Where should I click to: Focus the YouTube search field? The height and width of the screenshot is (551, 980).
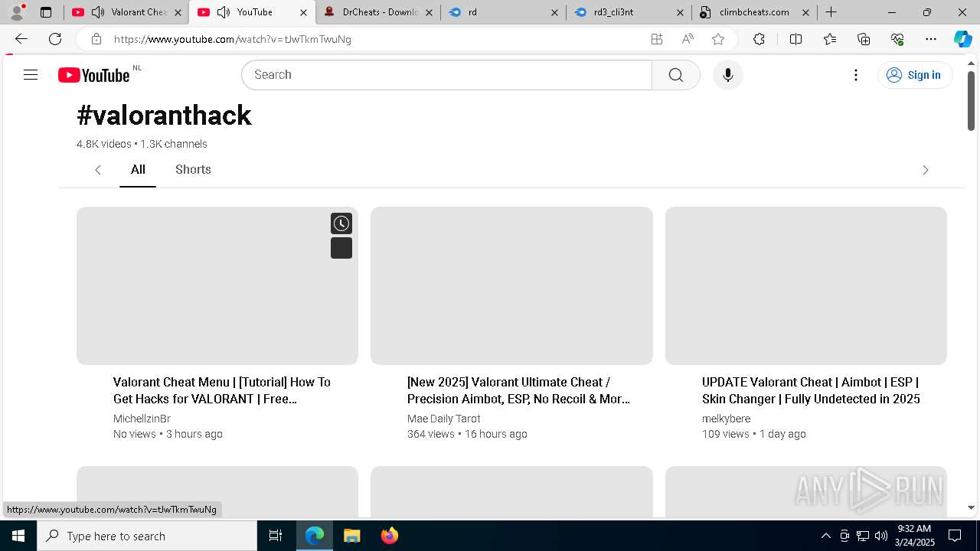447,75
